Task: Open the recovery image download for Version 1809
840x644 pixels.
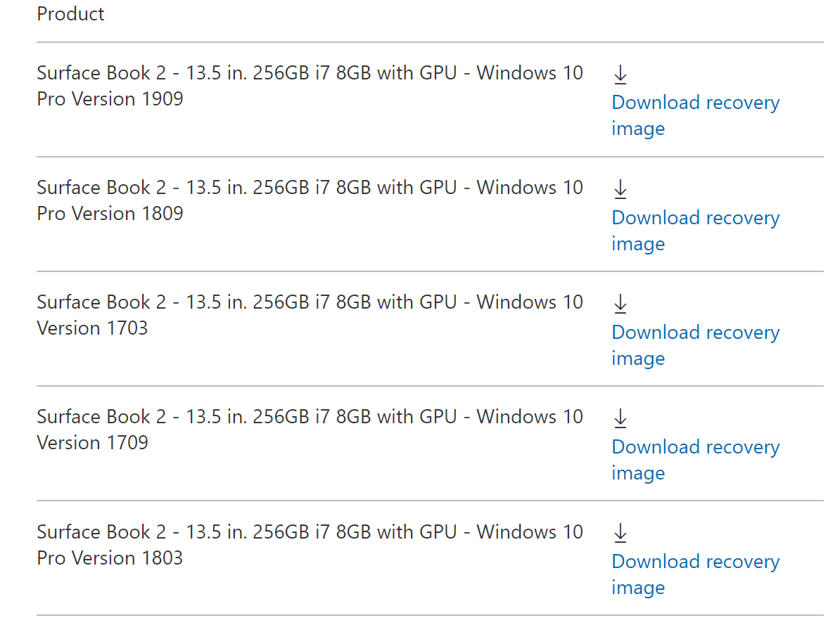Action: [695, 231]
